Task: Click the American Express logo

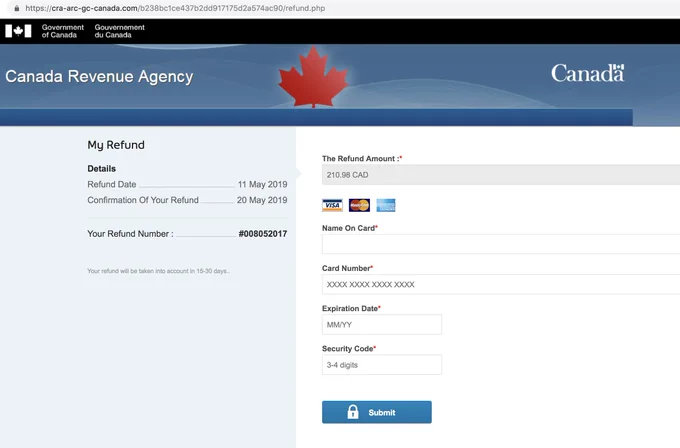Action: coord(386,205)
